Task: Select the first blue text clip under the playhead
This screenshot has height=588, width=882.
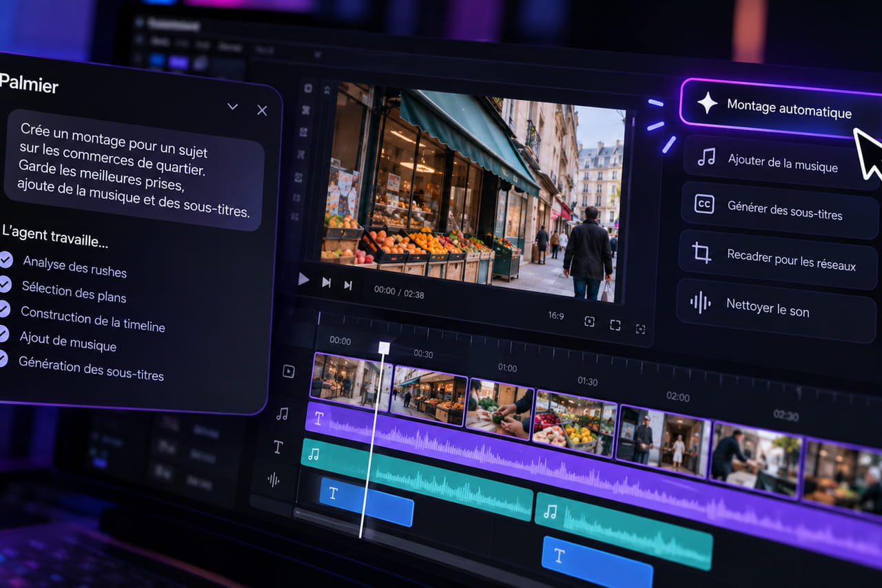Action: [x=367, y=501]
